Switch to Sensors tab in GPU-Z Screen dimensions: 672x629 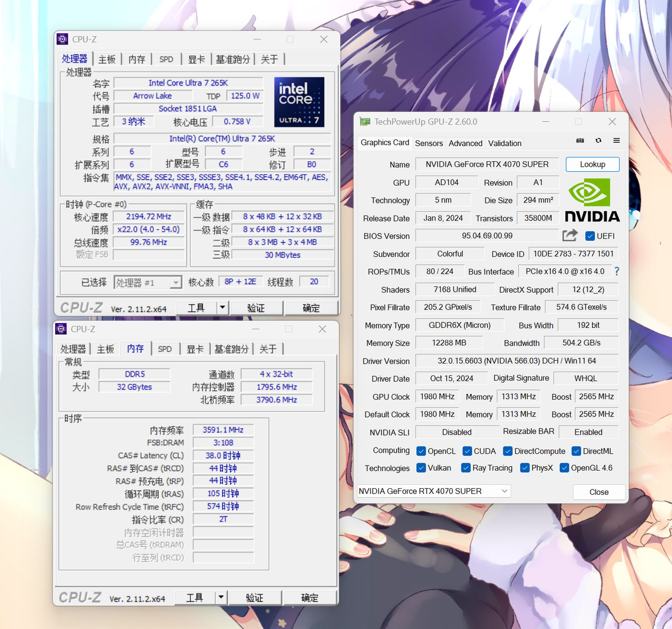point(428,143)
